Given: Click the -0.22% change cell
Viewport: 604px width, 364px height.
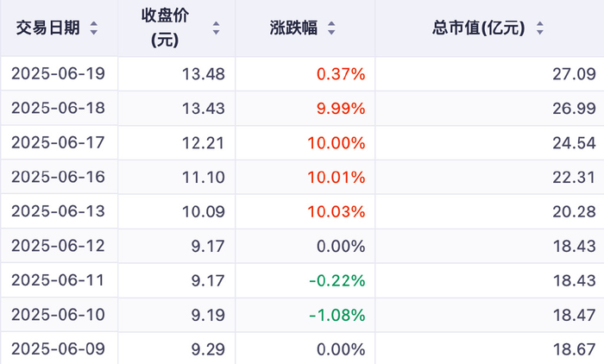Looking at the screenshot, I should point(337,280).
